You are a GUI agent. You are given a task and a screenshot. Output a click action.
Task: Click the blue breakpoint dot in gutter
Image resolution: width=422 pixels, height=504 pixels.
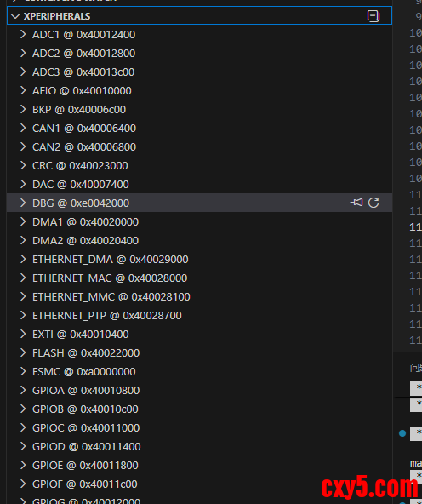pyautogui.click(x=402, y=433)
